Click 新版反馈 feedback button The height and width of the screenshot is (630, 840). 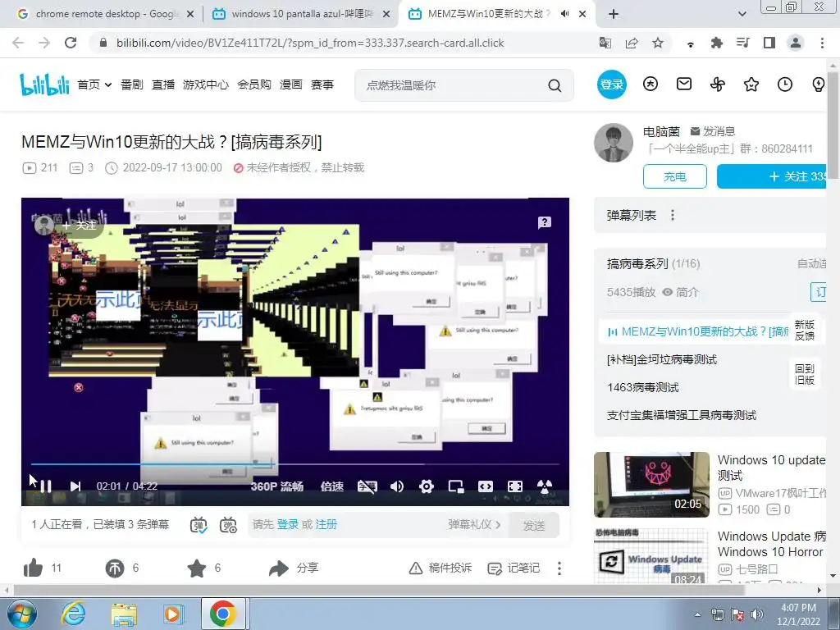click(x=804, y=330)
